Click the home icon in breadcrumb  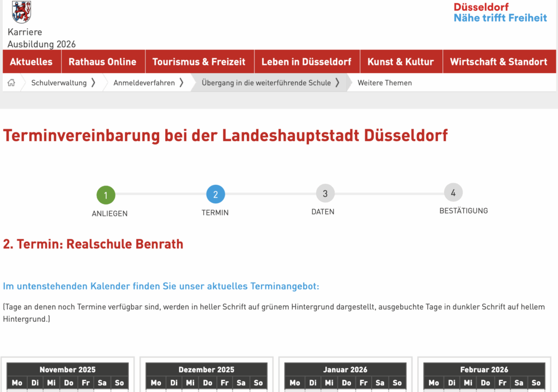click(x=11, y=83)
